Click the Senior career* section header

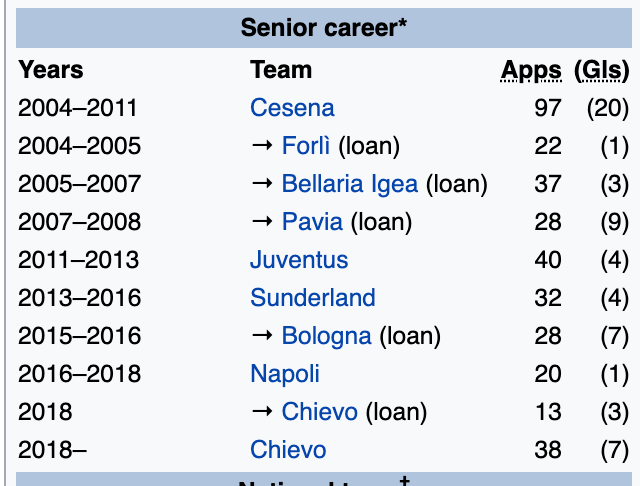(324, 27)
